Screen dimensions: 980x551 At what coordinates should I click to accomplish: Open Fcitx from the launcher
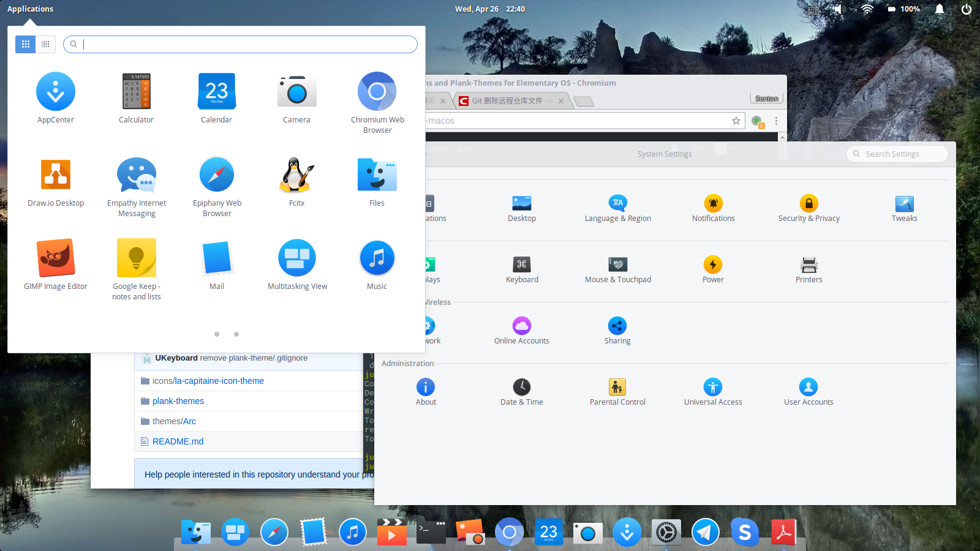[296, 181]
